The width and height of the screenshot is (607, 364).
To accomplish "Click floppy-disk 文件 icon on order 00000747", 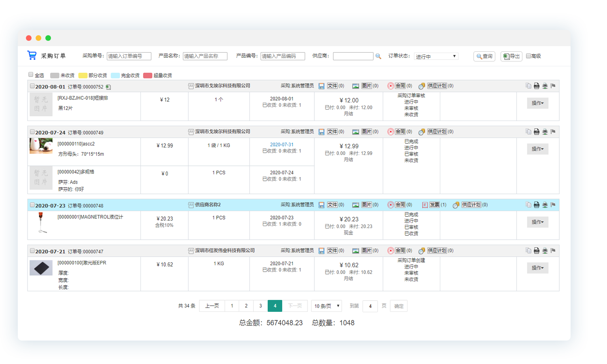I will (321, 251).
